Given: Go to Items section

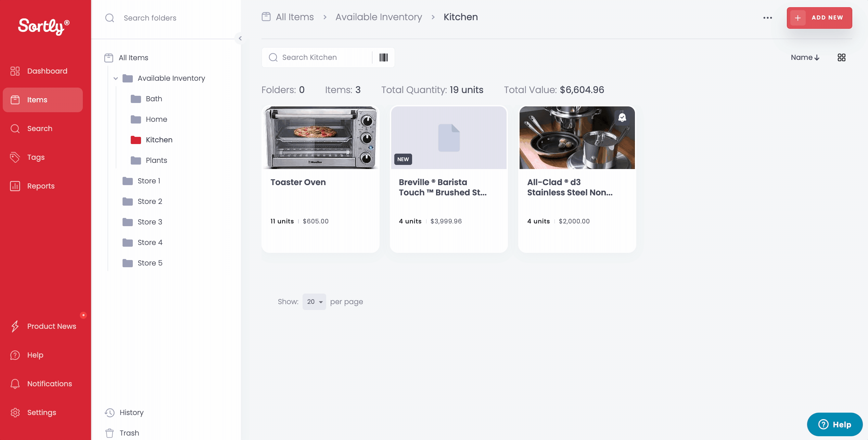Looking at the screenshot, I should 42,100.
